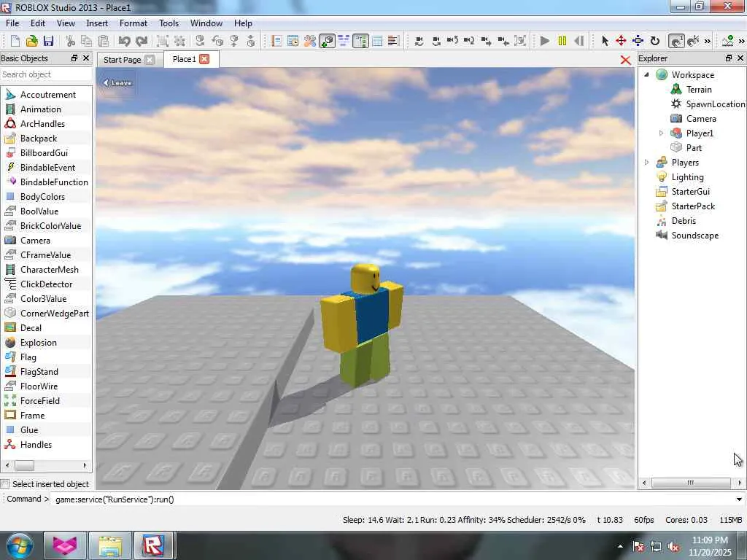Open the Toolbox wrench-and-screwdriver icon
747x560 pixels.
point(309,41)
